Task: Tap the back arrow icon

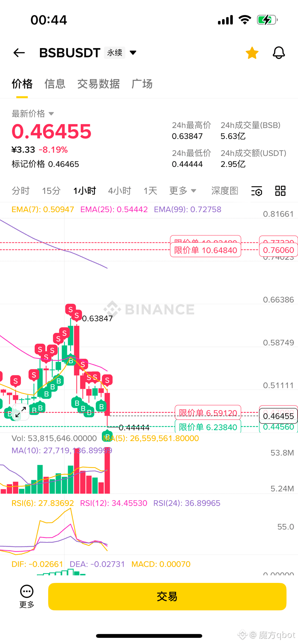Action: [19, 53]
